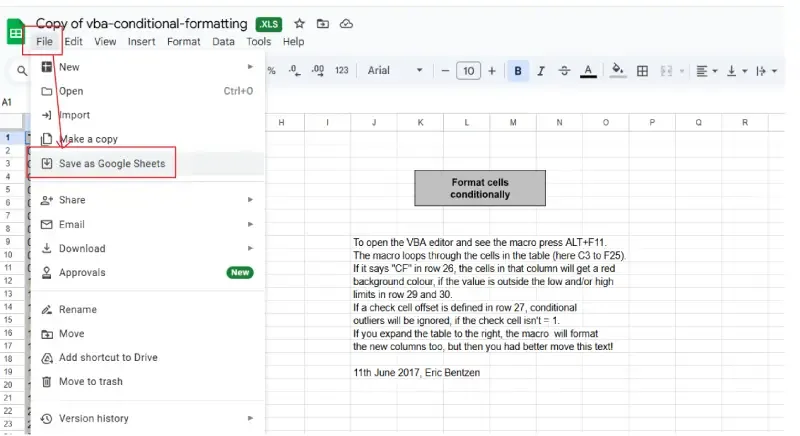Expand the Share submenu
Screen dimensions: 800x436
[x=147, y=200]
